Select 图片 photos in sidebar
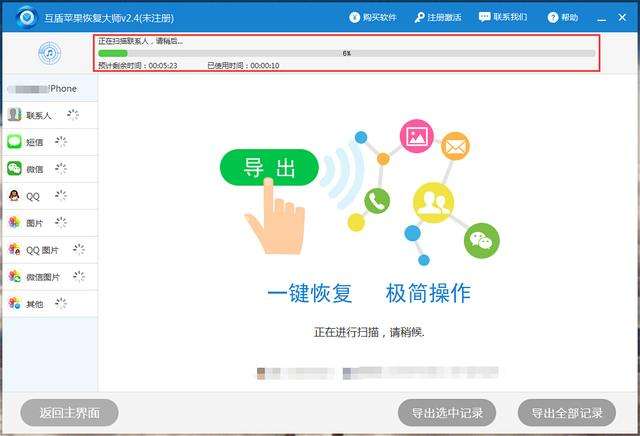 tap(50, 223)
